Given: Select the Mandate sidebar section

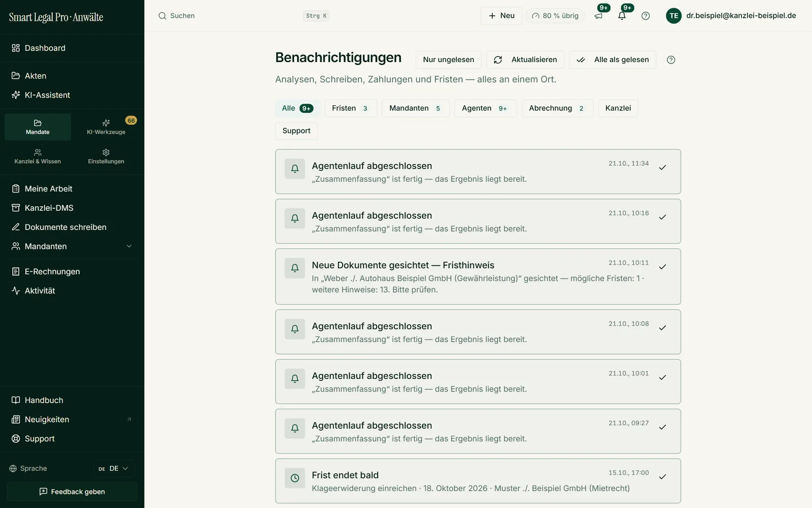Looking at the screenshot, I should click(x=38, y=127).
